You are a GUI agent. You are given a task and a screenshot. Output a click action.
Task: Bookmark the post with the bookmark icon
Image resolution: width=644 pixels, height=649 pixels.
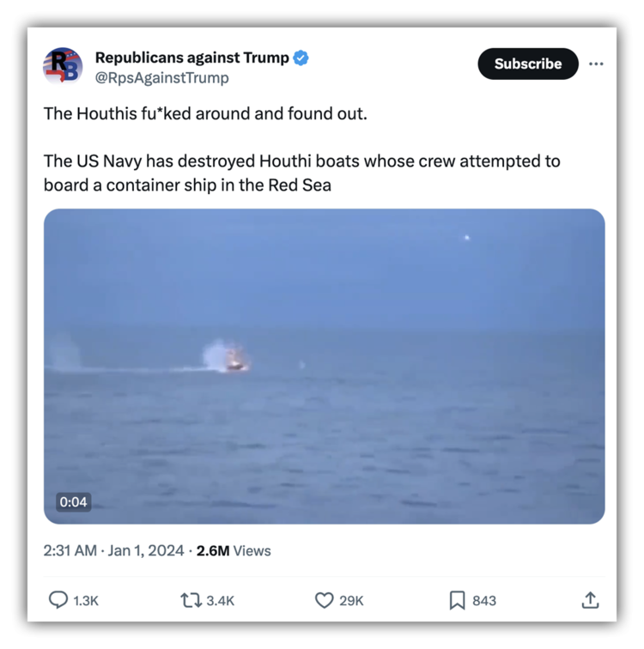tap(458, 600)
